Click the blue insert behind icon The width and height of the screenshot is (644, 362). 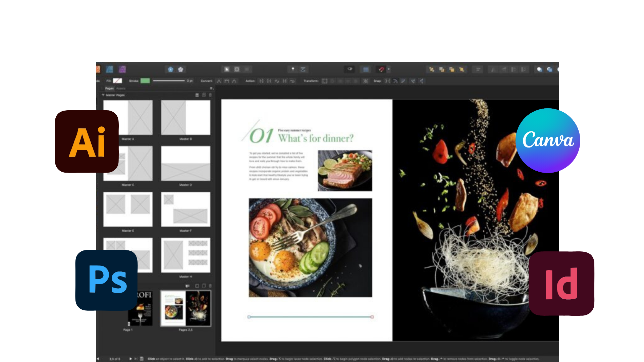click(549, 69)
